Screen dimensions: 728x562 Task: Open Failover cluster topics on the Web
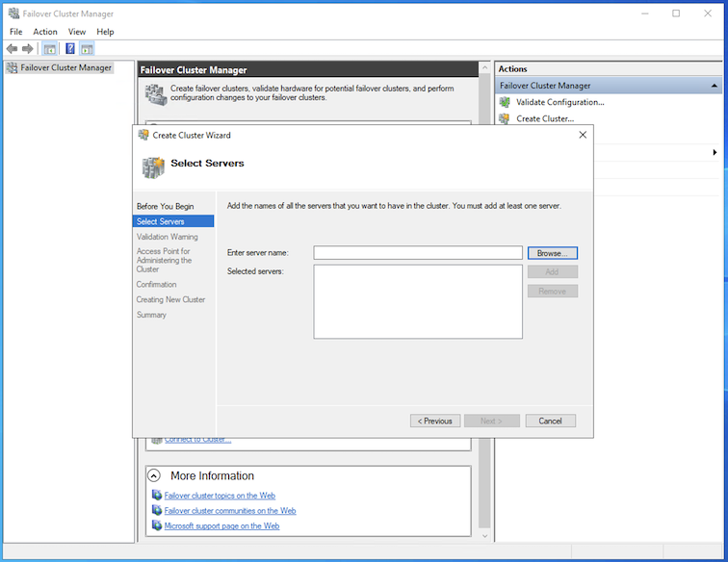220,496
